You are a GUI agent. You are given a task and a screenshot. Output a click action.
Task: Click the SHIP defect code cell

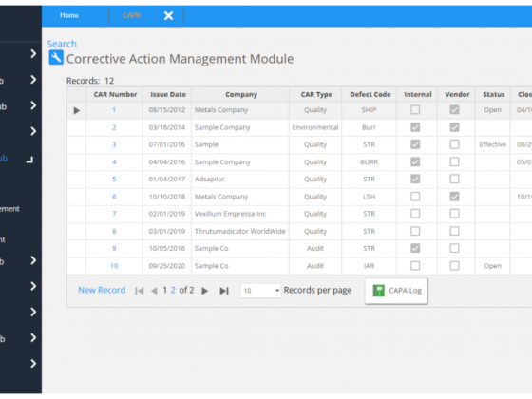pos(370,110)
